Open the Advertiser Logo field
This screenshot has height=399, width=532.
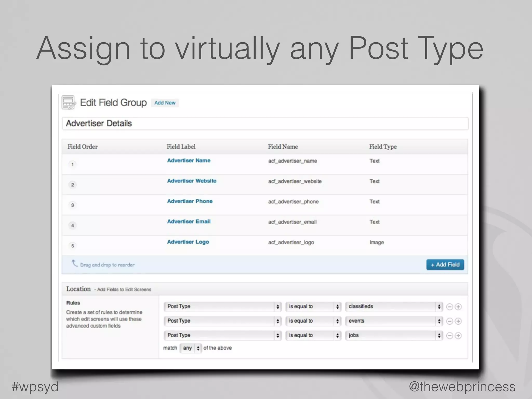[x=188, y=242]
